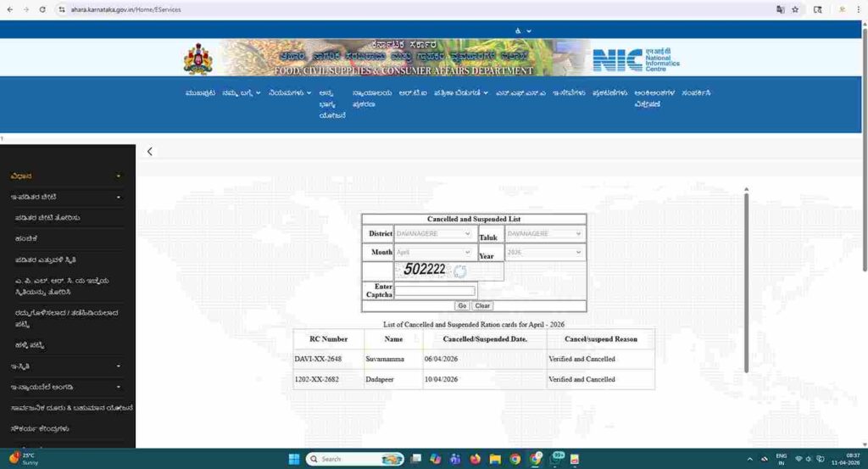868x469 pixels.
Task: Open the Taluk dropdown
Action: point(545,234)
